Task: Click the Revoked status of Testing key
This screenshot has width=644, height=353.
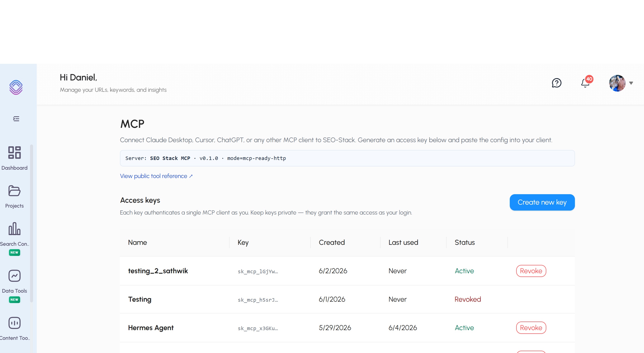Action: 468,300
